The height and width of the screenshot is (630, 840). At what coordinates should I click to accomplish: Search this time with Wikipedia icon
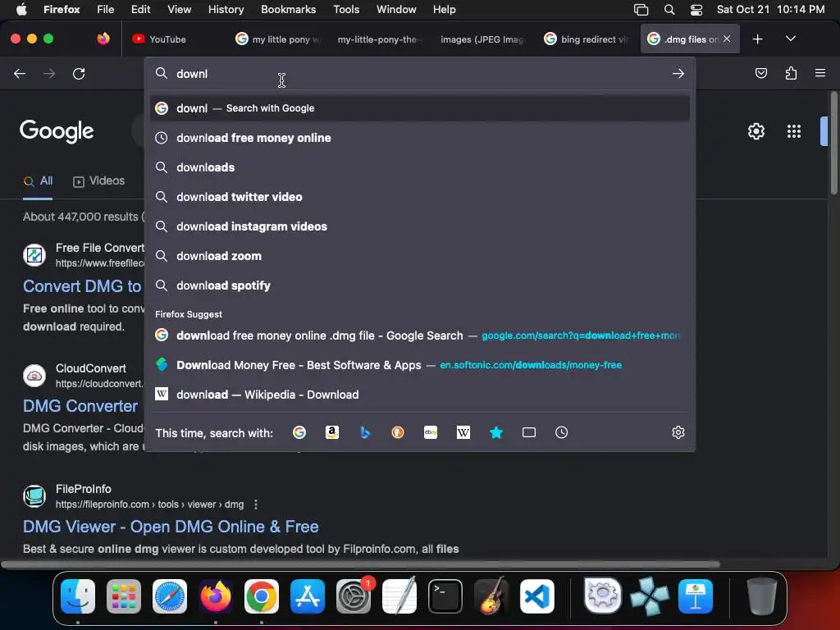click(x=463, y=432)
